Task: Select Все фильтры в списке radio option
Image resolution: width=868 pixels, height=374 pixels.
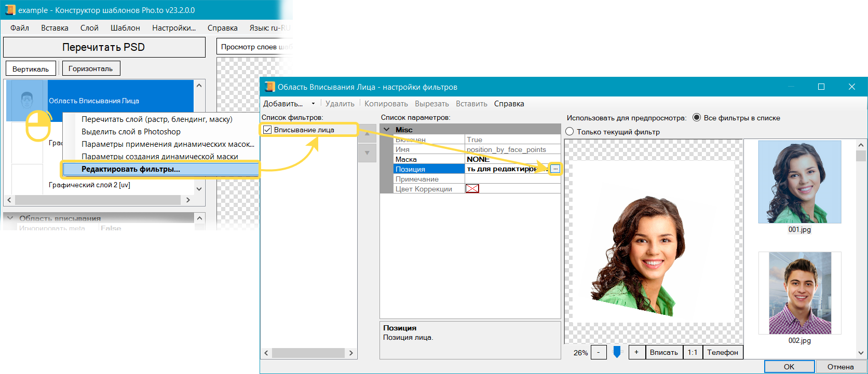Action: click(x=697, y=118)
